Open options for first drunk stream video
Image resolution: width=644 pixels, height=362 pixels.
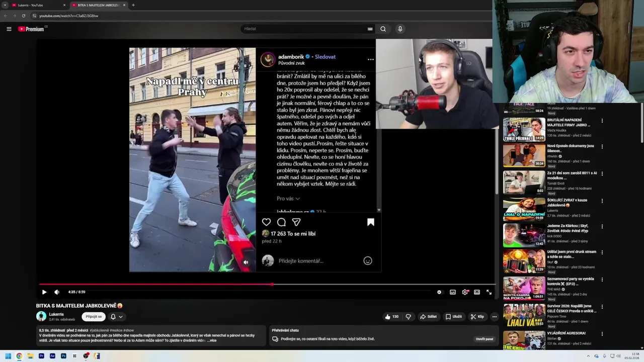[x=602, y=253]
